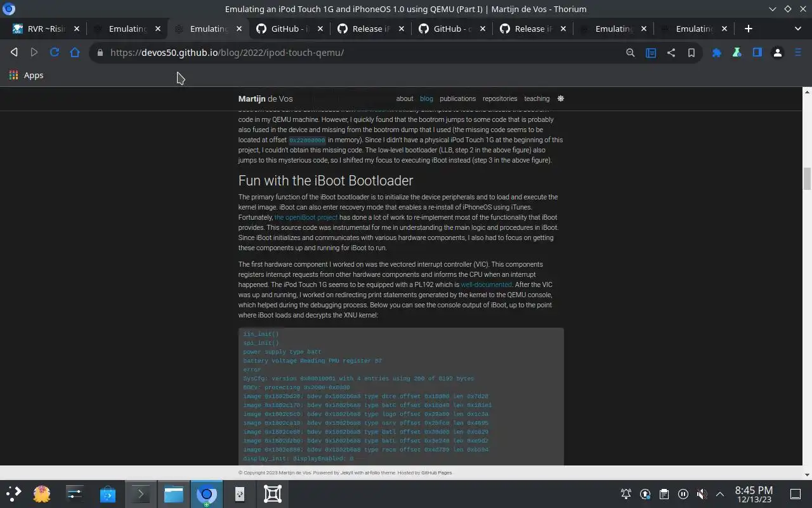Open the system updates tray icon

tap(645, 494)
